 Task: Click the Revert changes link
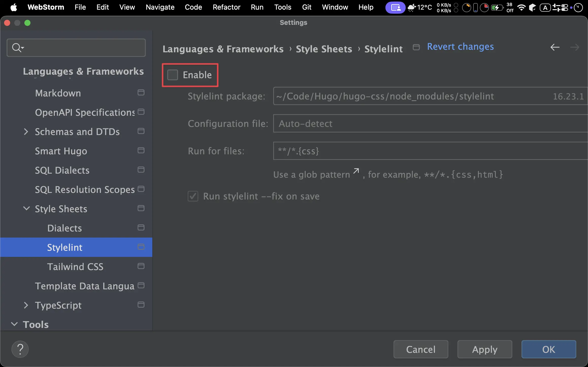click(460, 47)
